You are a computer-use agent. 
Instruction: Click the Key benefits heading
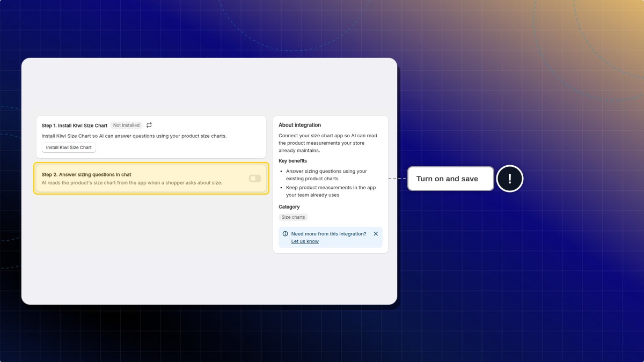[x=293, y=161]
